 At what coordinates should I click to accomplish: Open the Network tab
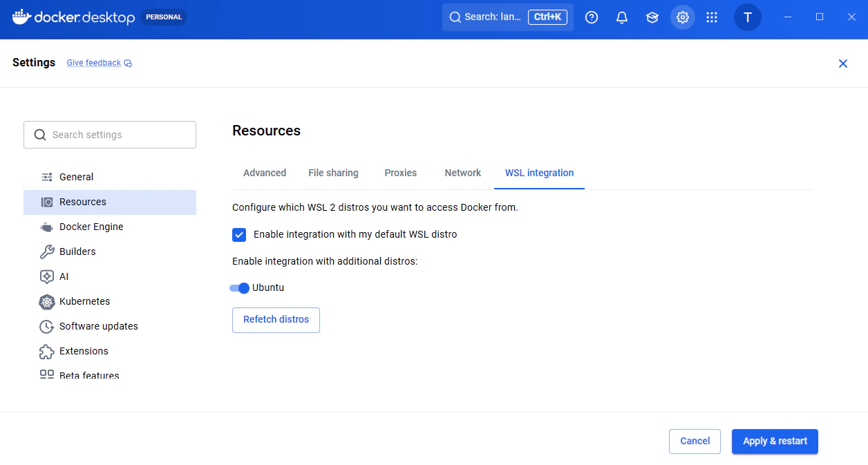(463, 173)
